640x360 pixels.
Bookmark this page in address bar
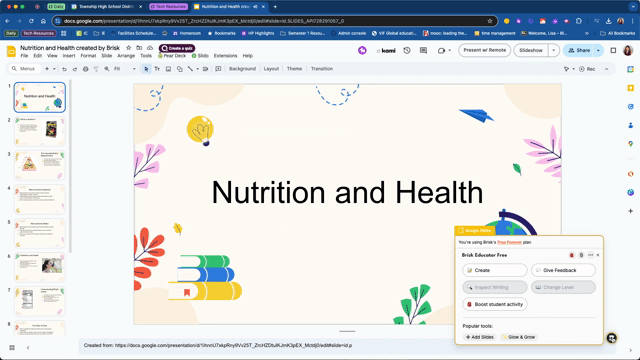[490, 21]
